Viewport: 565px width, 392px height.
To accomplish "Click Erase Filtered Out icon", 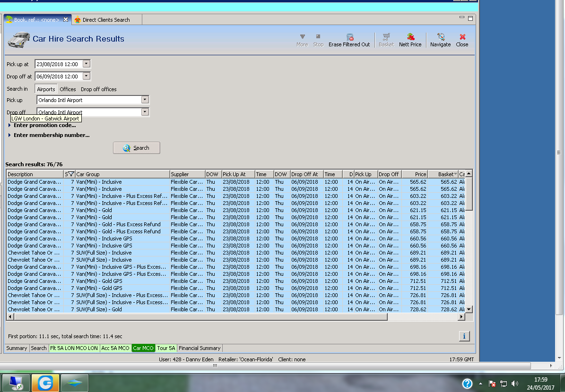I will tap(349, 40).
